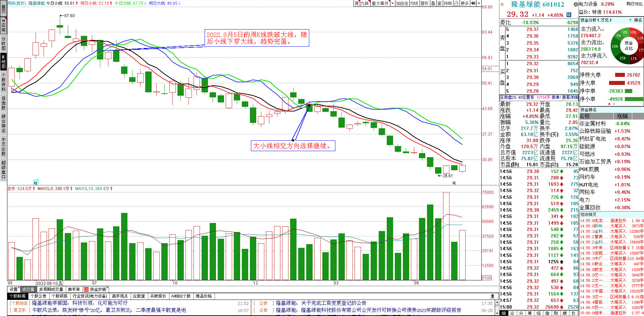Click the 简 simplified view toolbar button
The image size is (644, 316).
[357, 3]
